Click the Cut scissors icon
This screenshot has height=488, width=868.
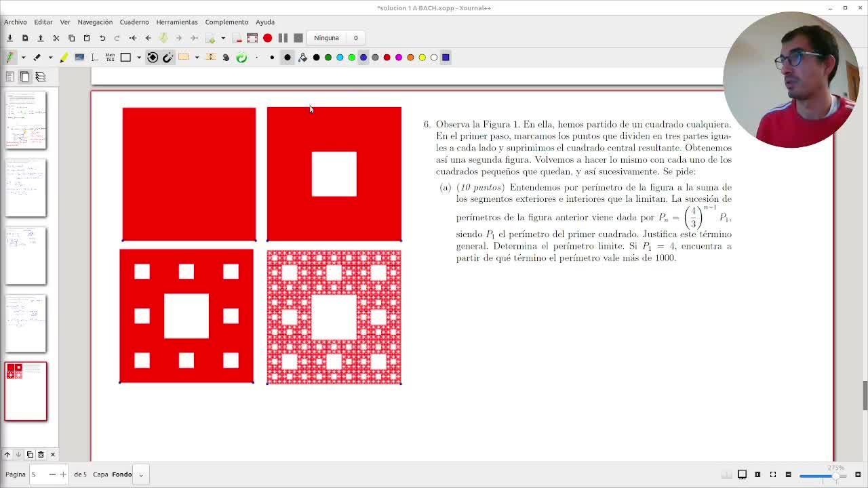[56, 38]
